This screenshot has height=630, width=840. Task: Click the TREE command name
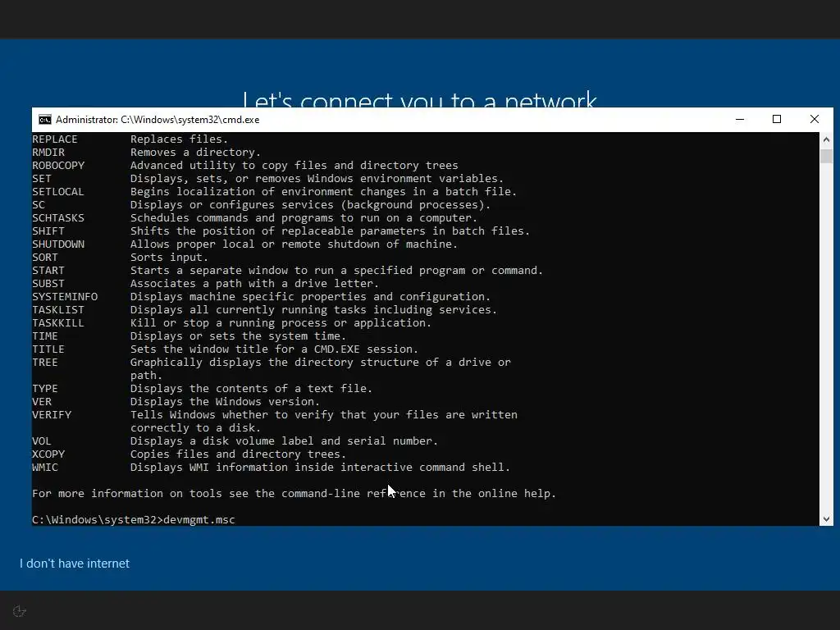(45, 362)
